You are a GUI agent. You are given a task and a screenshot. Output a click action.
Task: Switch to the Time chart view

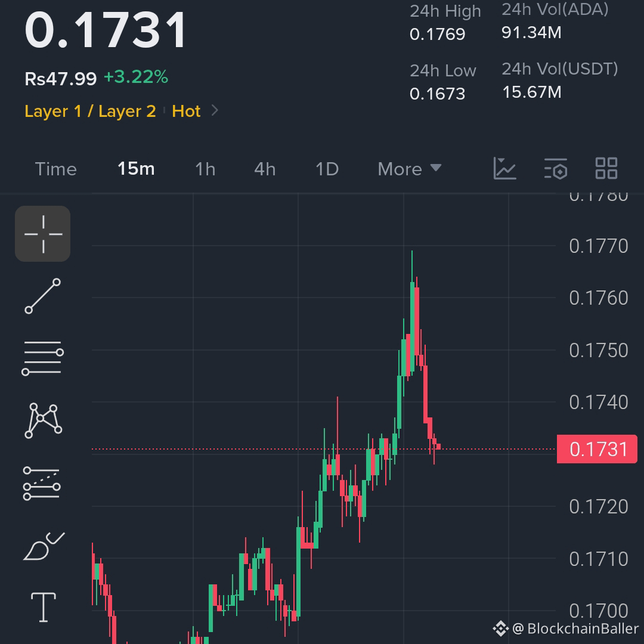pos(56,169)
